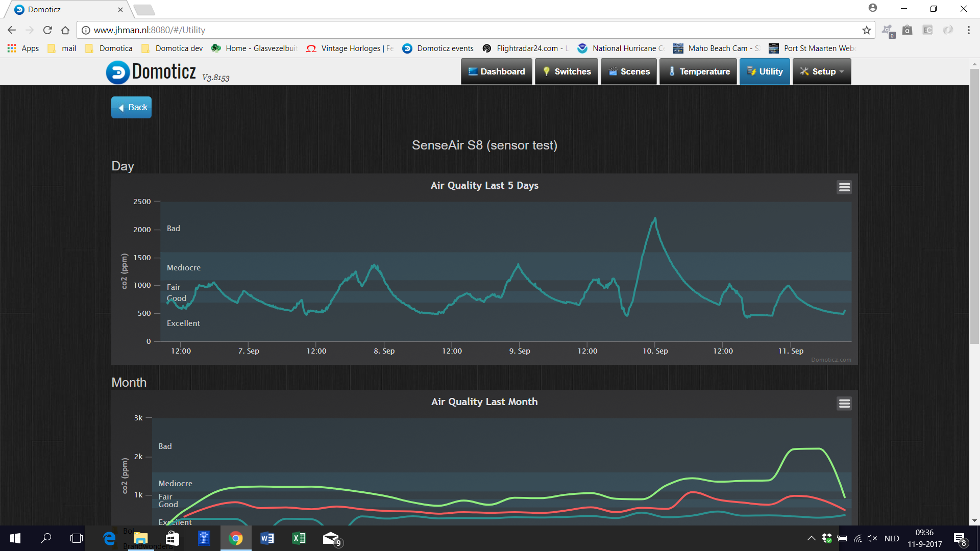Switch to Chrome in the taskbar
The image size is (980, 551).
pos(236,538)
